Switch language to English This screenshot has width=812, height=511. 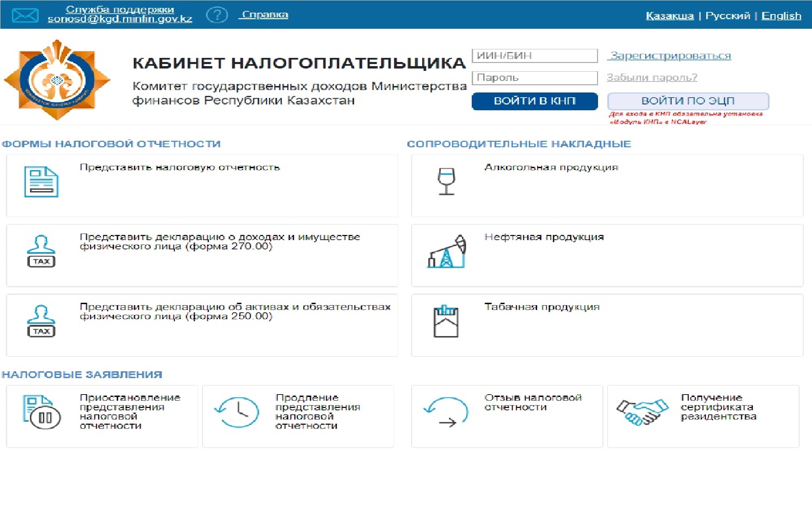(x=781, y=16)
